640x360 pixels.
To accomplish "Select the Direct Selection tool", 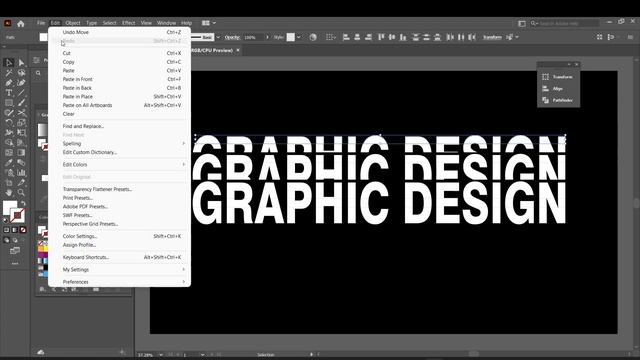I will [x=21, y=62].
